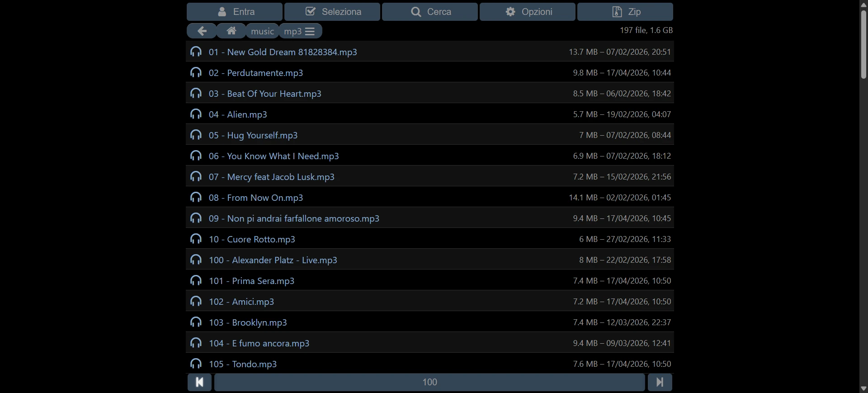
Task: Open 103 - Brooklyn.mp3
Action: pyautogui.click(x=248, y=322)
